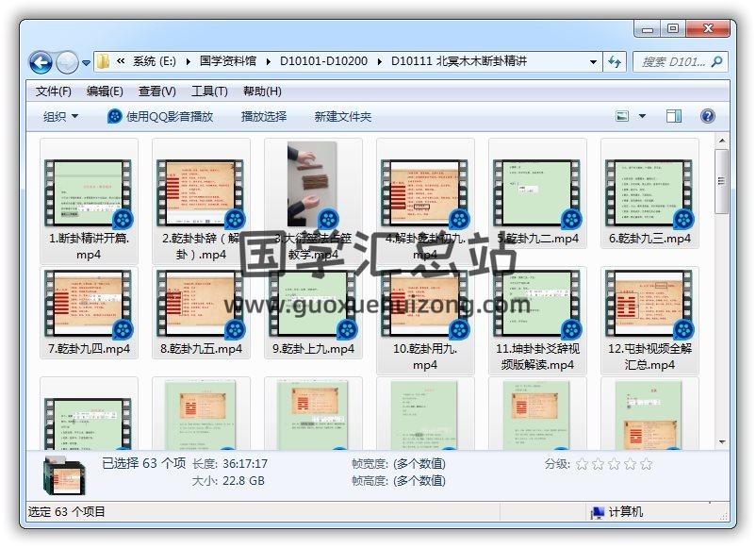Click scrollbar up arrow in file list
756x548 pixels.
(x=722, y=141)
